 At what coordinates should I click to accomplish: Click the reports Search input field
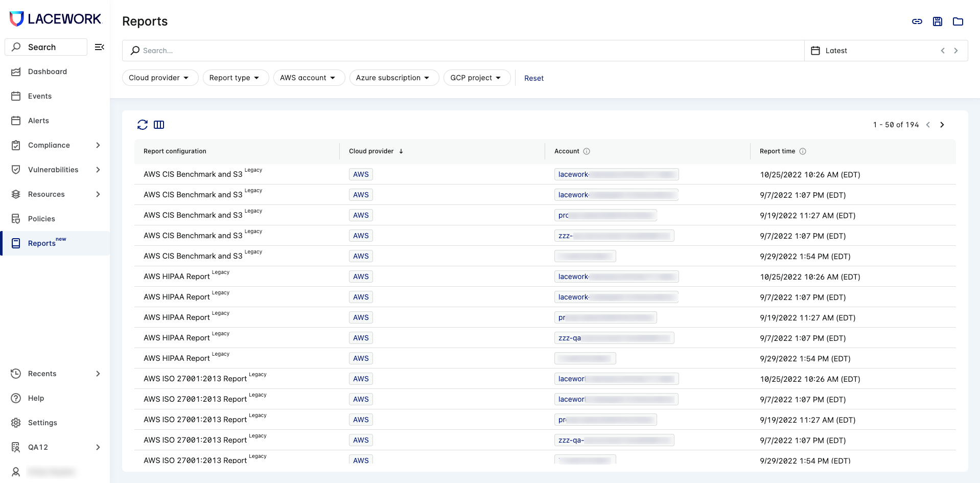[x=460, y=51]
